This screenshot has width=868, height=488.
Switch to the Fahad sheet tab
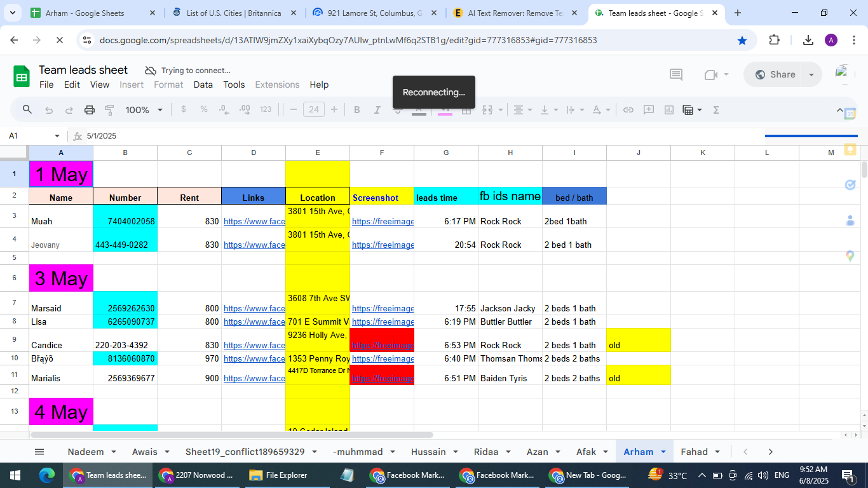click(x=694, y=452)
